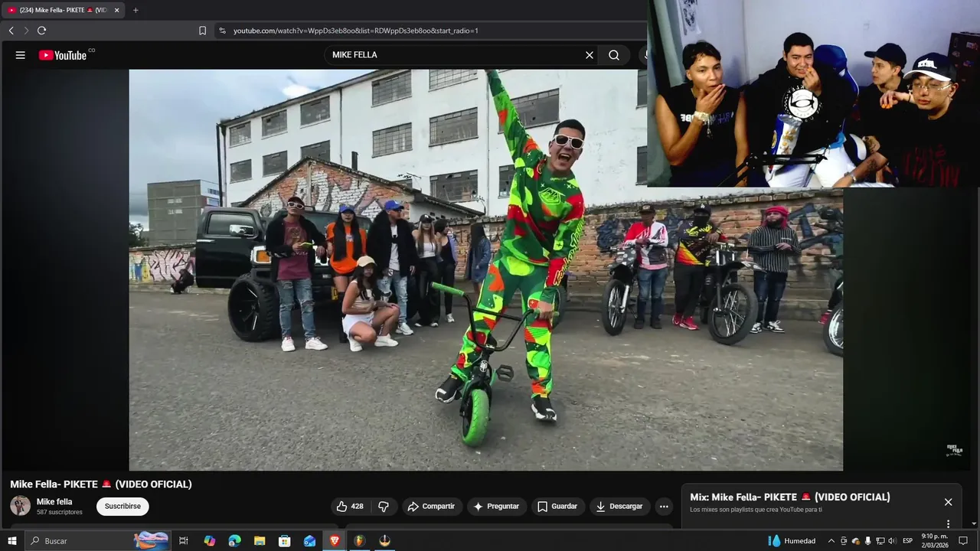Bookmark this page in the toolbar
980x551 pixels.
coord(202,31)
